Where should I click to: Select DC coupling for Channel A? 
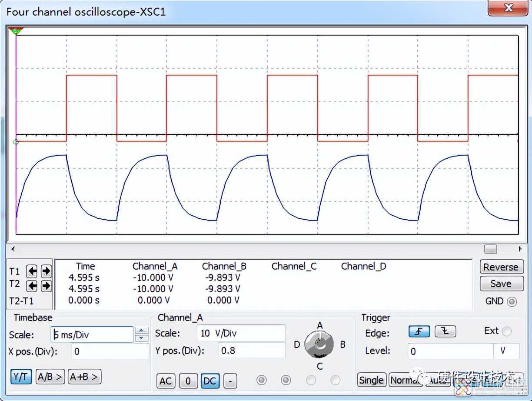209,381
